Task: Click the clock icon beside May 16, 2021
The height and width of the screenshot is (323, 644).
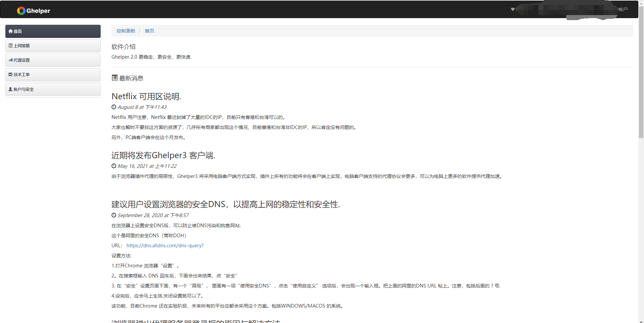Action: (114, 166)
